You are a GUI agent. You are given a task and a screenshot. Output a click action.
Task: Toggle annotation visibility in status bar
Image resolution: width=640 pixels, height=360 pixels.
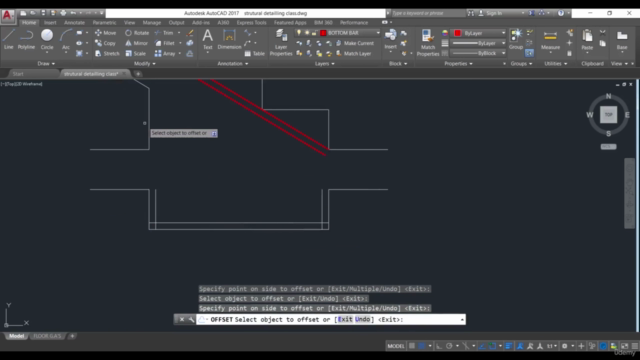[x=520, y=346]
